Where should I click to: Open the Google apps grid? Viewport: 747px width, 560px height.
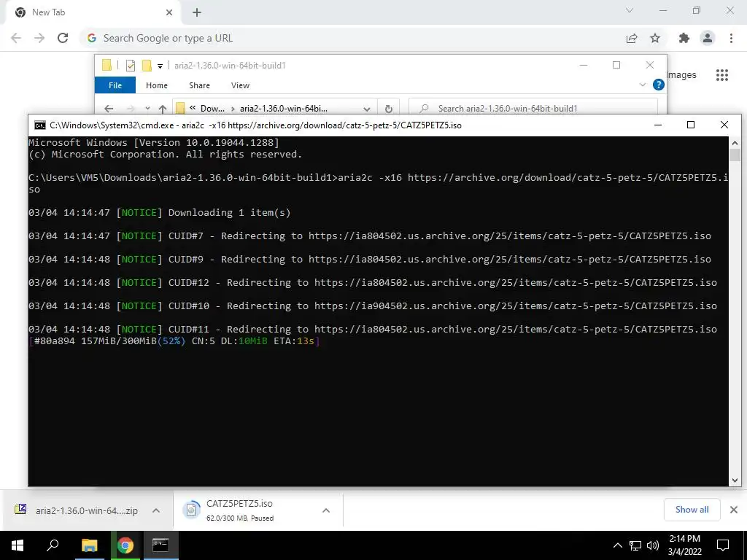(x=722, y=75)
